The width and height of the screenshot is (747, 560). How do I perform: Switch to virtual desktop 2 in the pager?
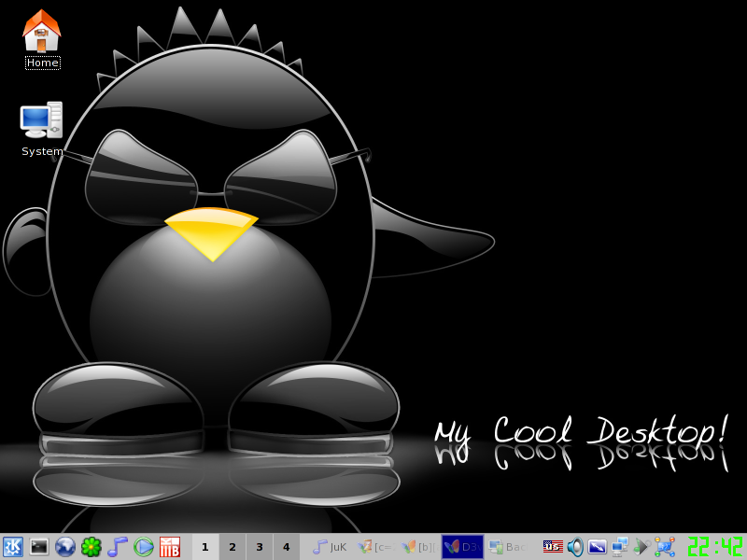point(232,547)
